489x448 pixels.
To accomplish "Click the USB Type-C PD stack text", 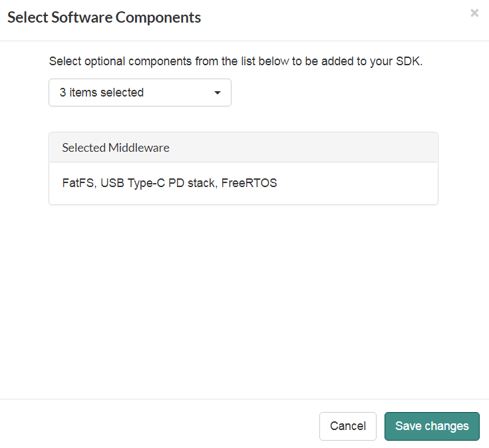I will [159, 182].
